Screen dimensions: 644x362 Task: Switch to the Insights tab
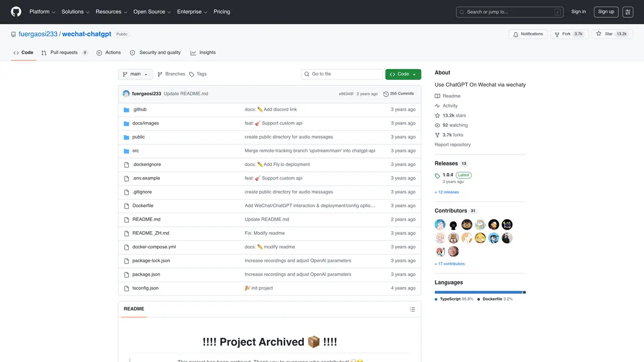[x=203, y=52]
